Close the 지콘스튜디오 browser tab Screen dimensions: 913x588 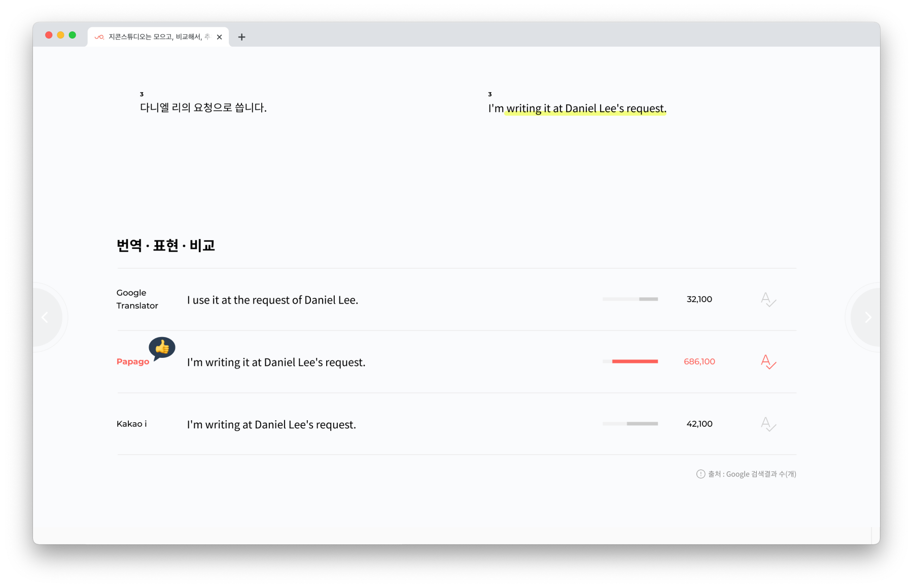coord(219,37)
